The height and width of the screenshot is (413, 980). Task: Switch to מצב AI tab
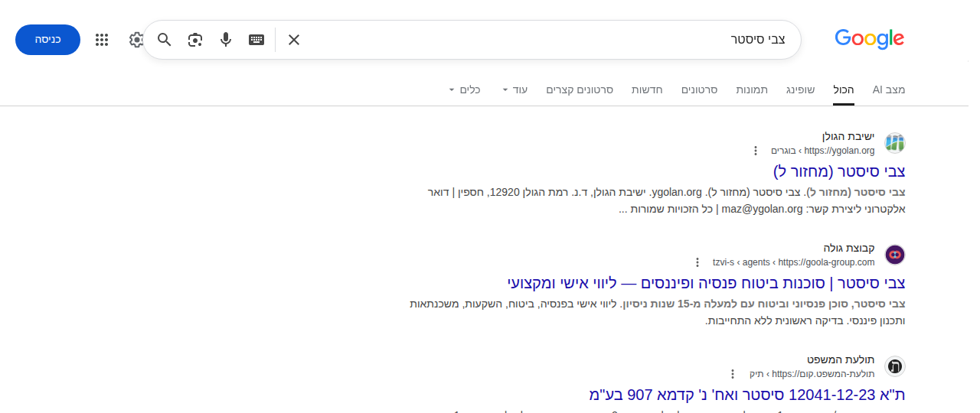(x=889, y=89)
